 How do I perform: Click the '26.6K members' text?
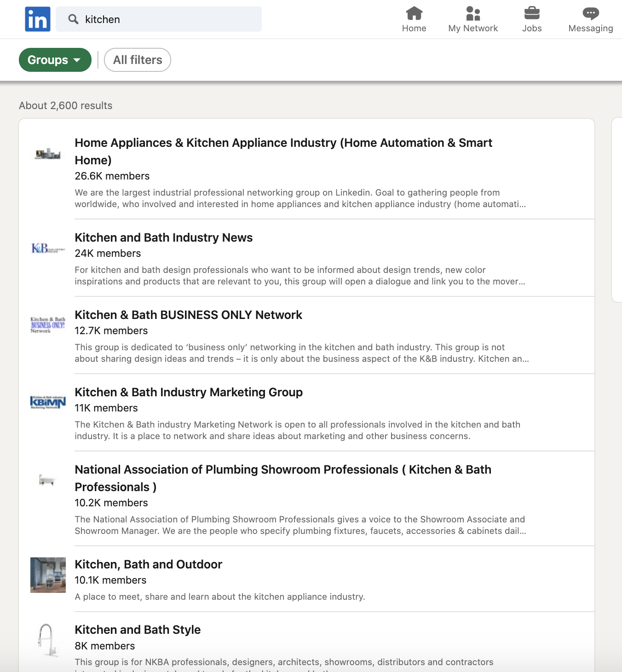tap(112, 176)
